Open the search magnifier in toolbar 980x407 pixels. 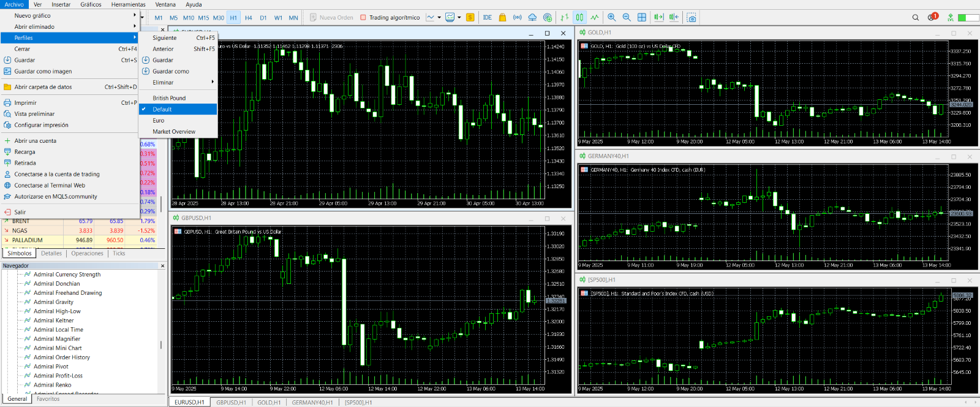click(x=916, y=18)
